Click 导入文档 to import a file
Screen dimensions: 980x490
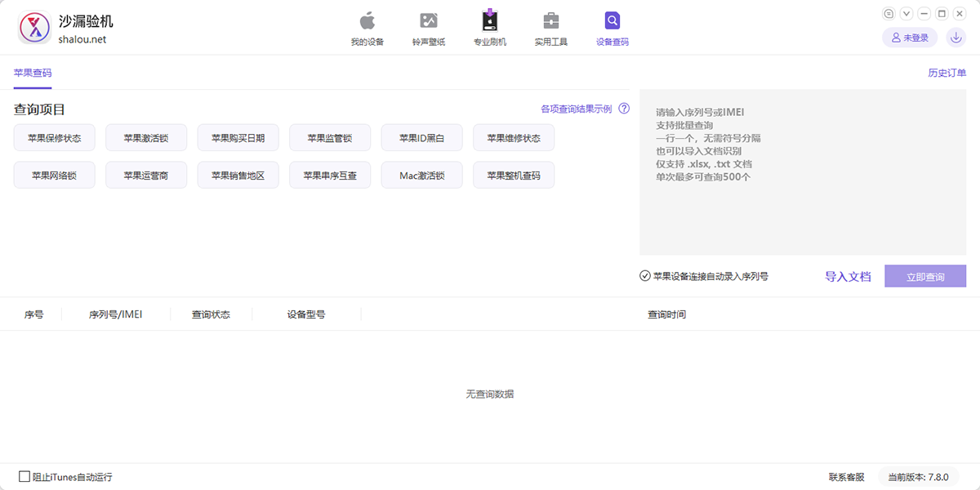848,277
